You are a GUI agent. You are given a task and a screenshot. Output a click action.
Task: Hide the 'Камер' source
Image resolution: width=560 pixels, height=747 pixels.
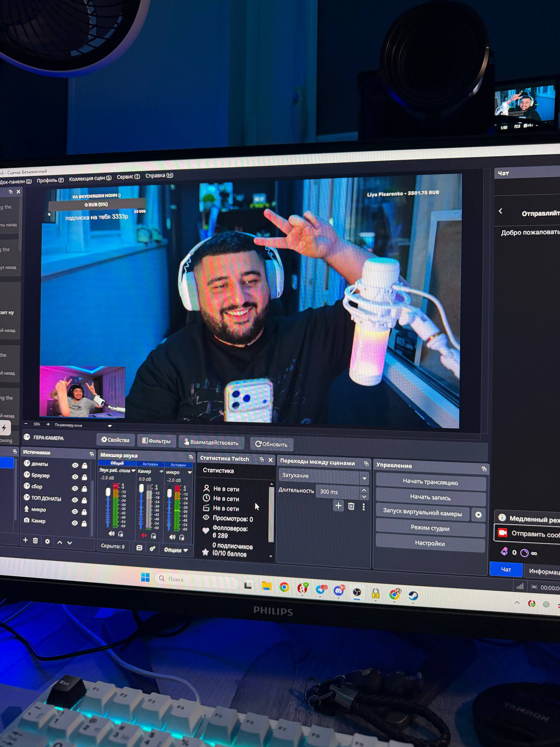[x=75, y=523]
